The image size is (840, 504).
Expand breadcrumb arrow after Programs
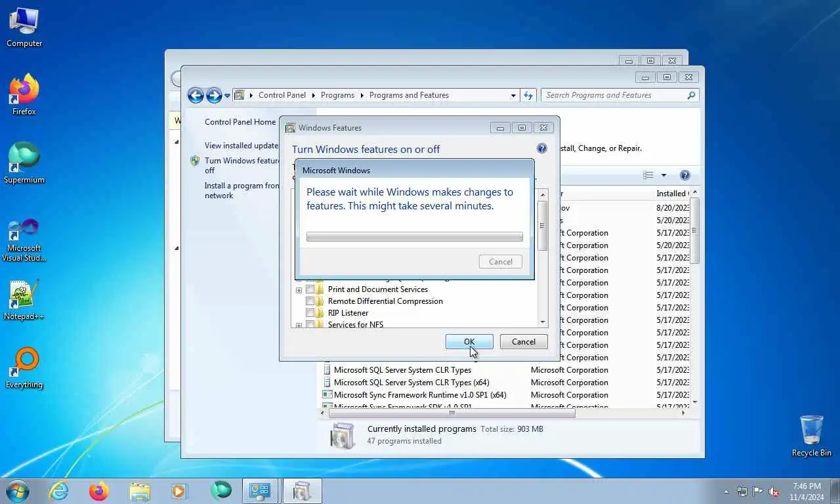362,95
